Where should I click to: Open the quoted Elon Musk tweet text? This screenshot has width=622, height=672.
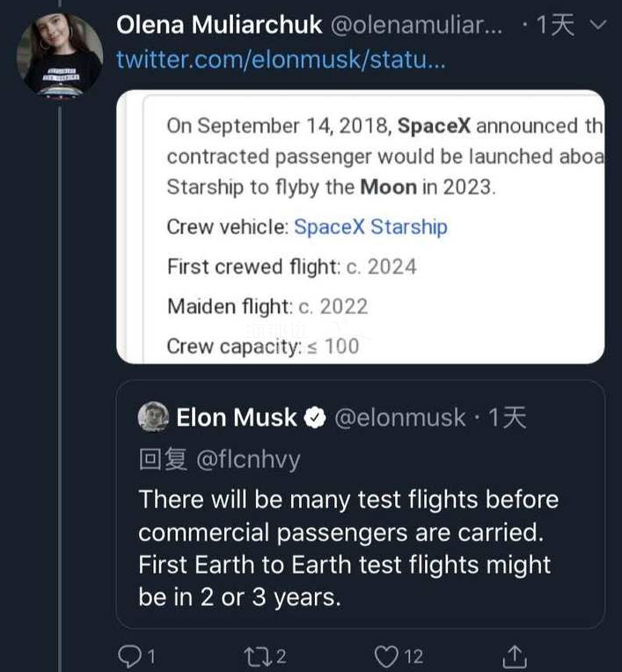click(x=348, y=548)
